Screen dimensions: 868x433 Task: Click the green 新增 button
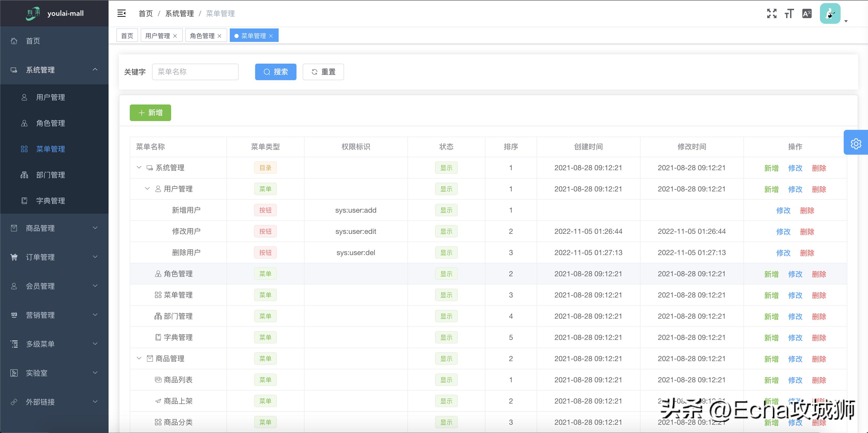[150, 113]
